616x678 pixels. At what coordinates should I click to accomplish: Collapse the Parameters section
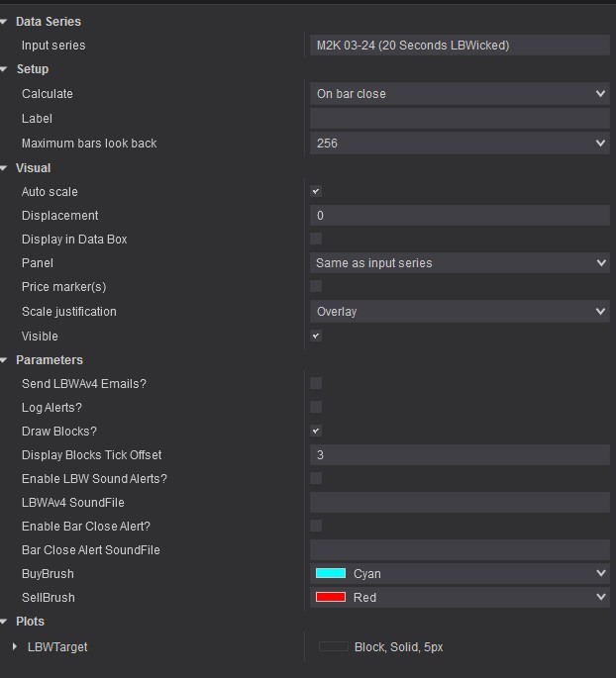pos(5,360)
